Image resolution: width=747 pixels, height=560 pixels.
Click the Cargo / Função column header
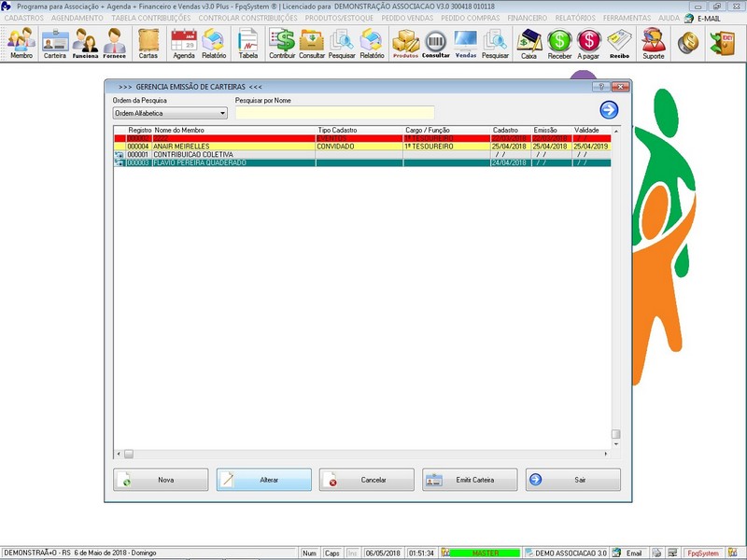point(447,130)
